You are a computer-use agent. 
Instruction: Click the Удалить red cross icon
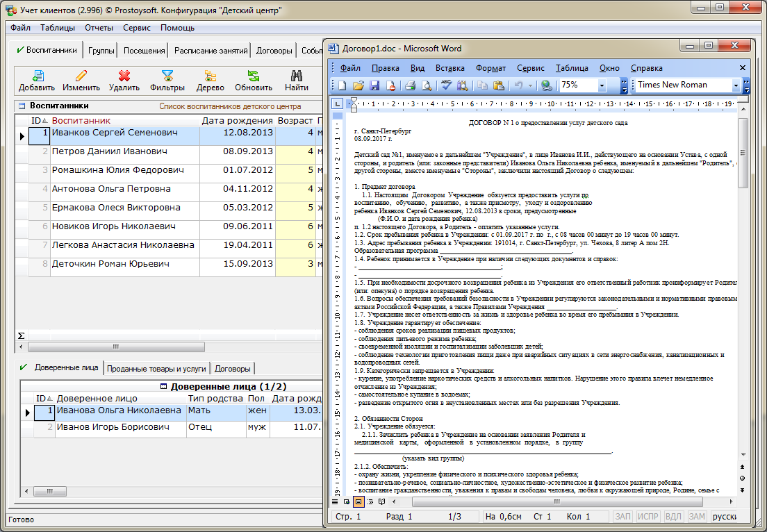124,76
